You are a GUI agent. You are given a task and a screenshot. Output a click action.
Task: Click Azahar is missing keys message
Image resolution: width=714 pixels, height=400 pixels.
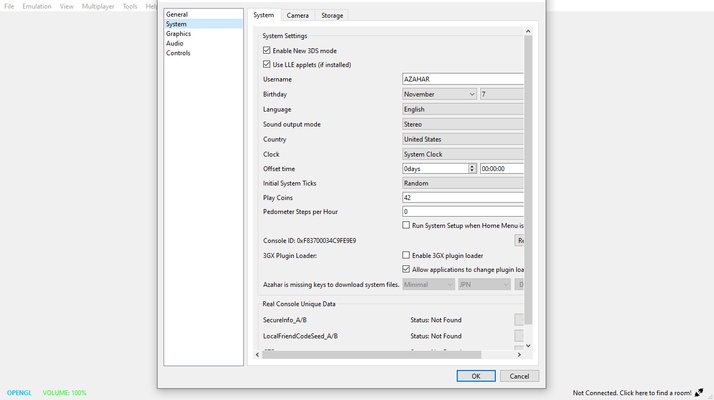(331, 284)
